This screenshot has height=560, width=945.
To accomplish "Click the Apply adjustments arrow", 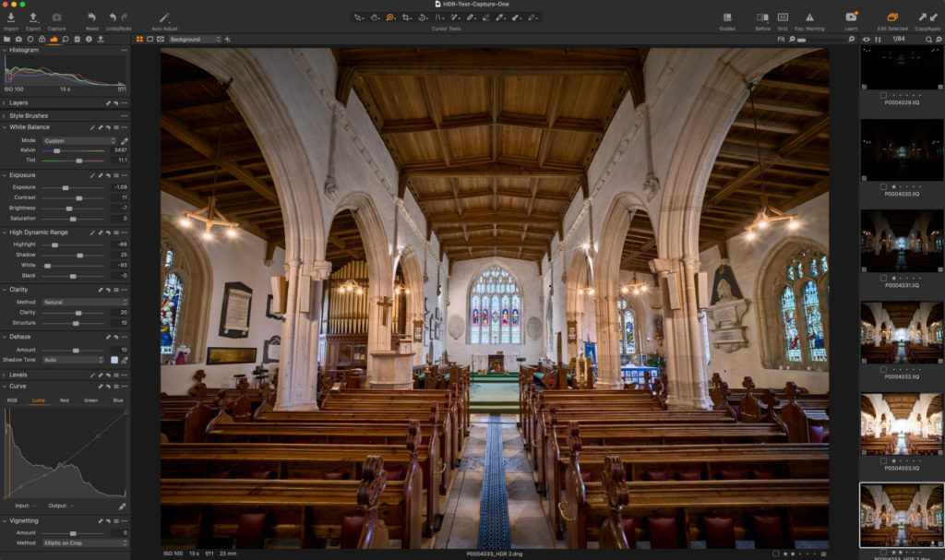I will (x=935, y=18).
